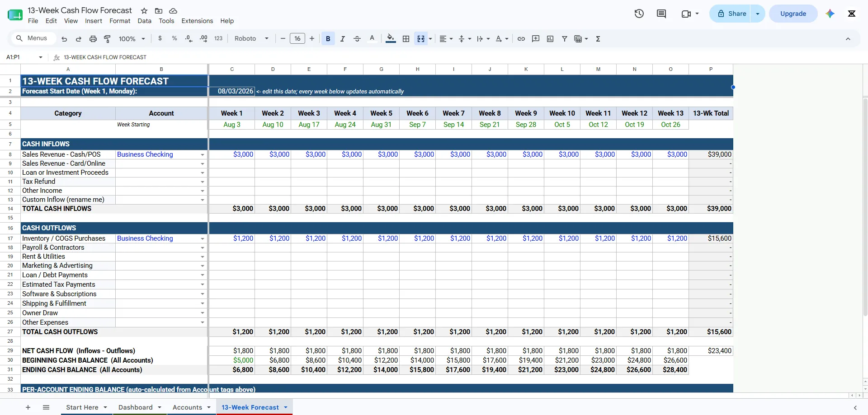Screen dimensions: 868x415
Task: Click the undo icon in toolbar
Action: click(x=64, y=39)
